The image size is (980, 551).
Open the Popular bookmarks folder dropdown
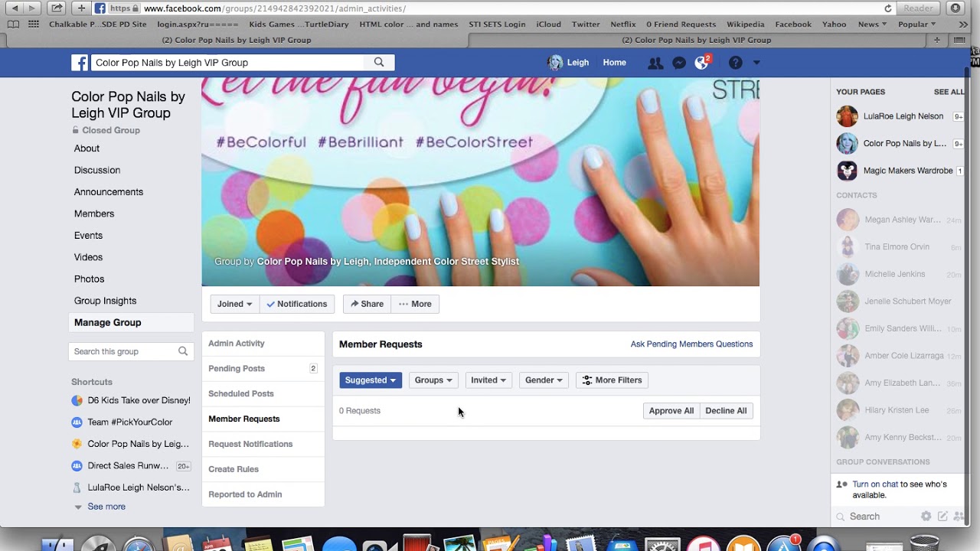pos(916,24)
